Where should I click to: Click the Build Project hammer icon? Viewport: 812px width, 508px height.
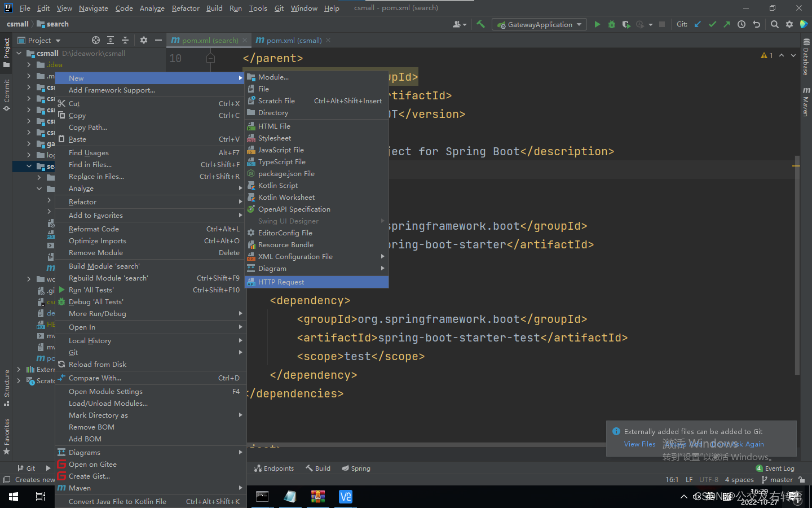pyautogui.click(x=480, y=24)
